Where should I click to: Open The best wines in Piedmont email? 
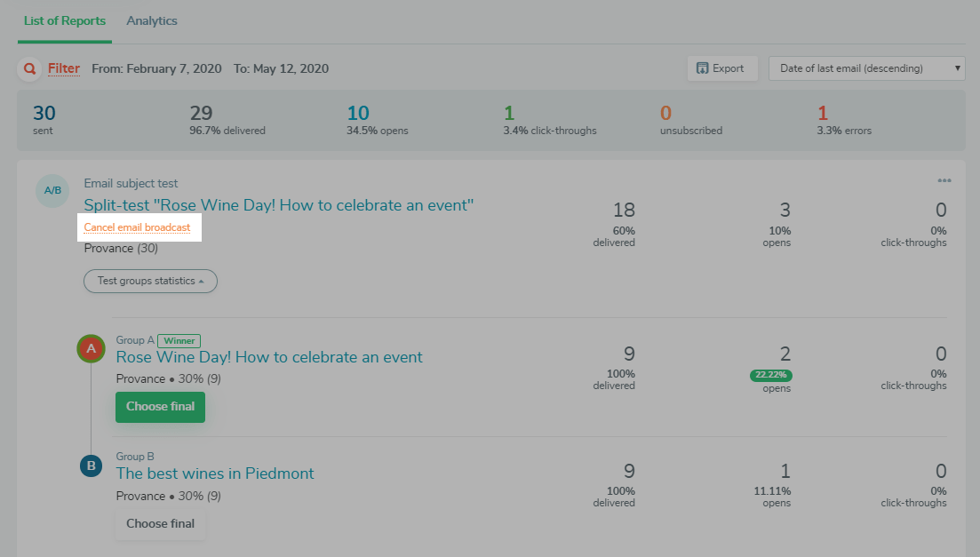[x=215, y=473]
